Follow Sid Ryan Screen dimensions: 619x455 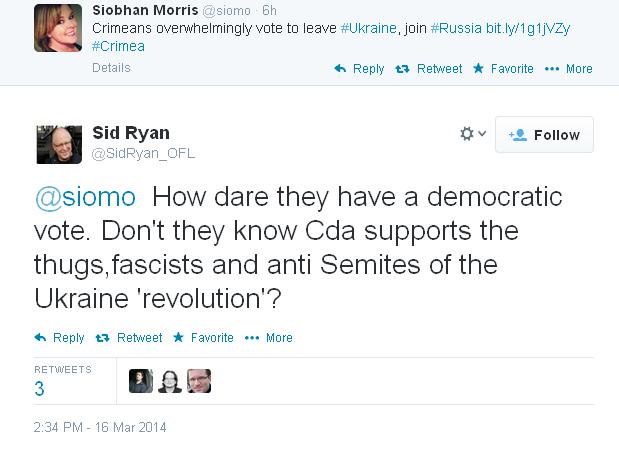point(544,135)
